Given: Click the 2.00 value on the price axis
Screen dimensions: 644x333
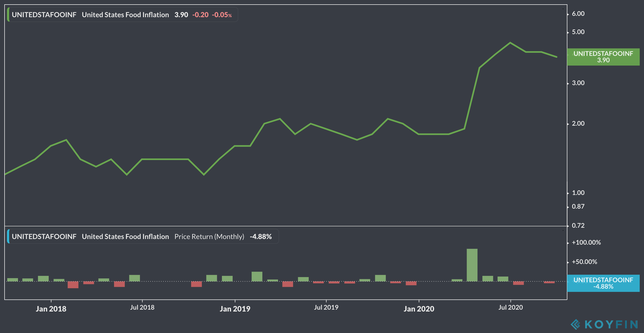Looking at the screenshot, I should point(578,124).
